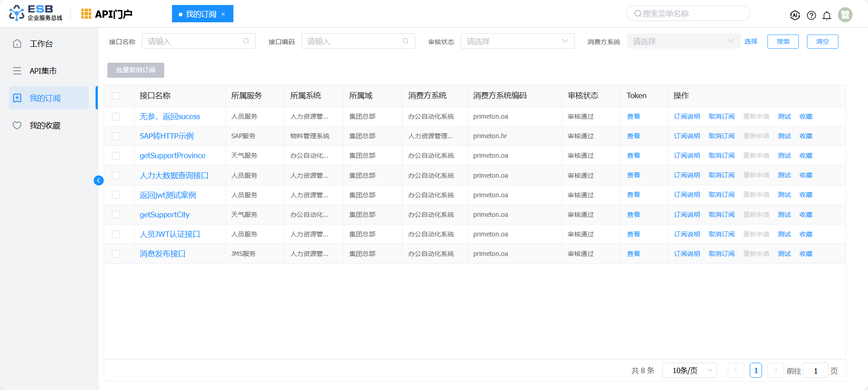
Task: Click search icon in 接口名称 field
Action: 246,41
